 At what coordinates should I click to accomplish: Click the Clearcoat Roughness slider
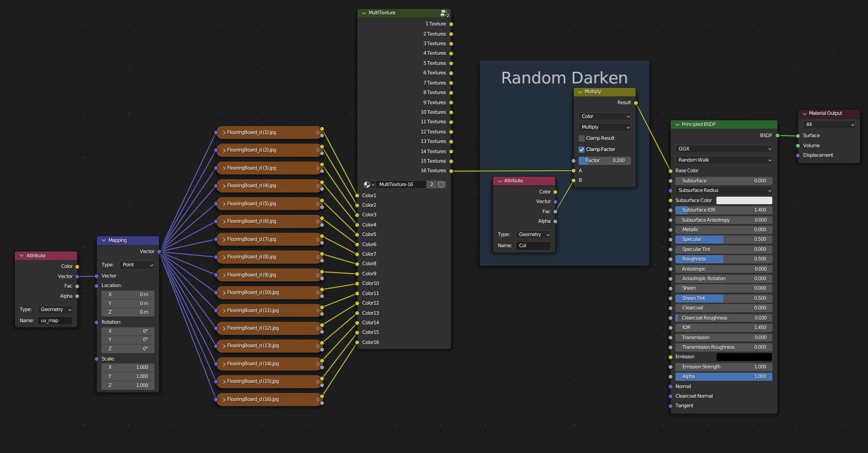724,318
